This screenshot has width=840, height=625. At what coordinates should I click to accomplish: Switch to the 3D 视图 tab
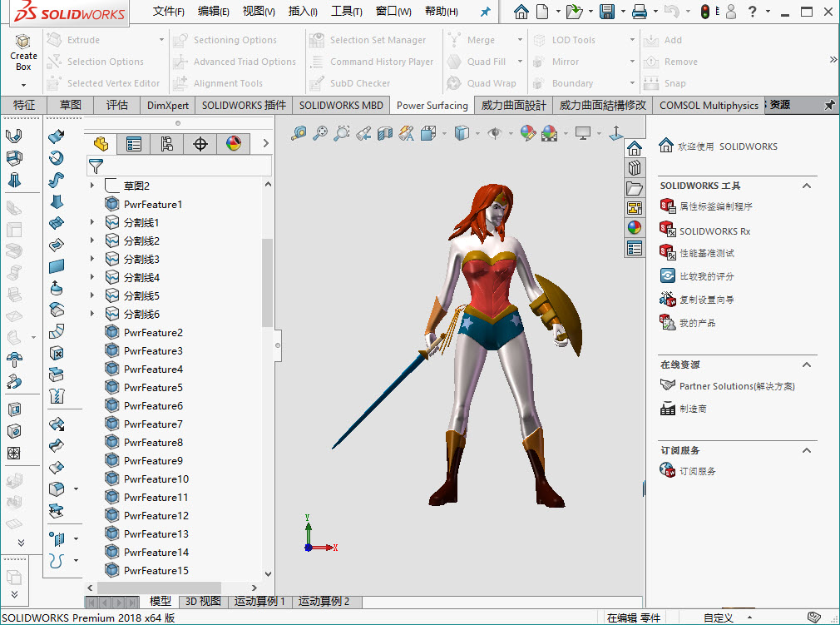pyautogui.click(x=203, y=602)
